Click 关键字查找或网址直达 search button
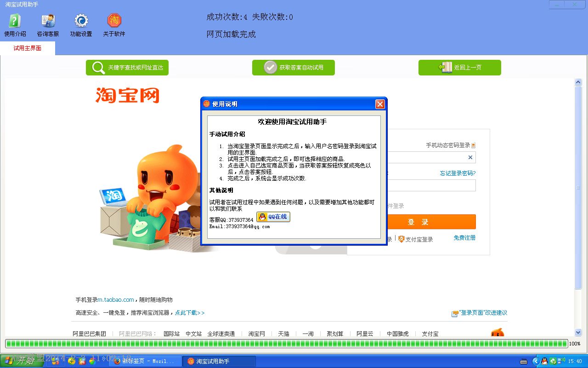The image size is (588, 368). 127,68
